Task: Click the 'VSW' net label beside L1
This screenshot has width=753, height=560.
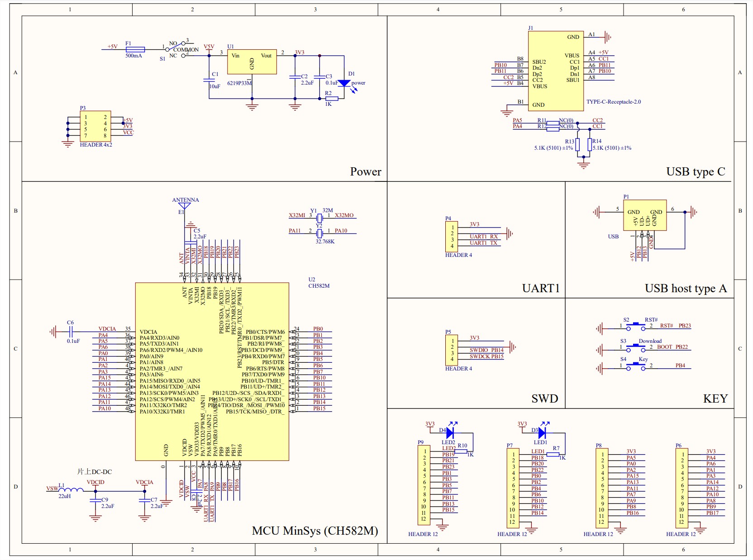Action: [52, 489]
